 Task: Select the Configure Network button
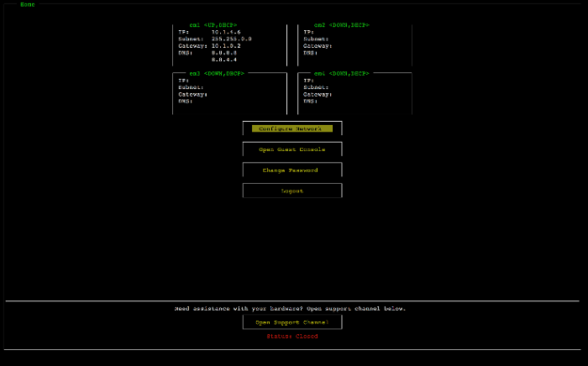click(x=291, y=128)
